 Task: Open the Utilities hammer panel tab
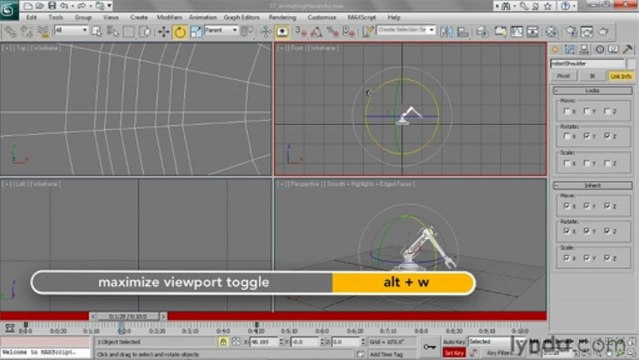tap(628, 49)
